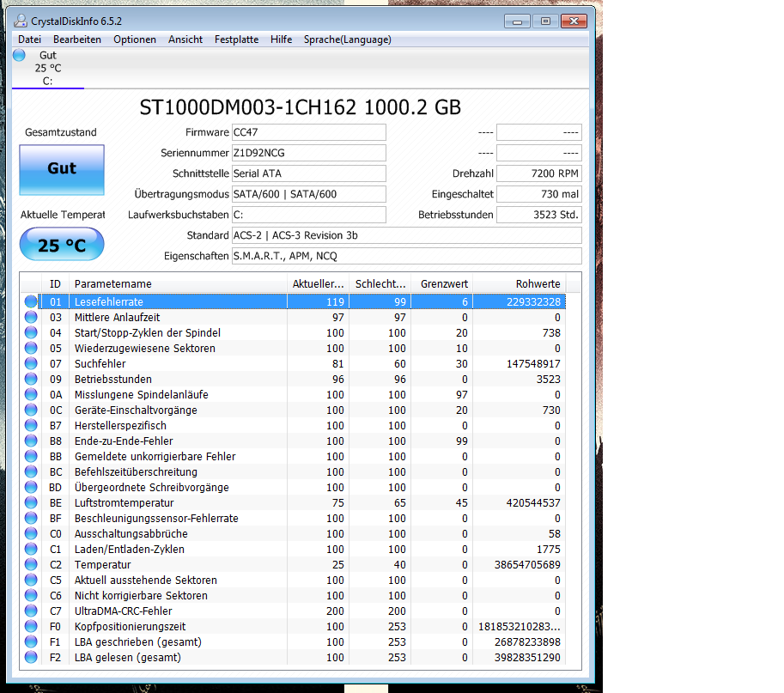Click the Seriennummer field Z1D92NCG
Screen dimensions: 784x693
pos(309,153)
